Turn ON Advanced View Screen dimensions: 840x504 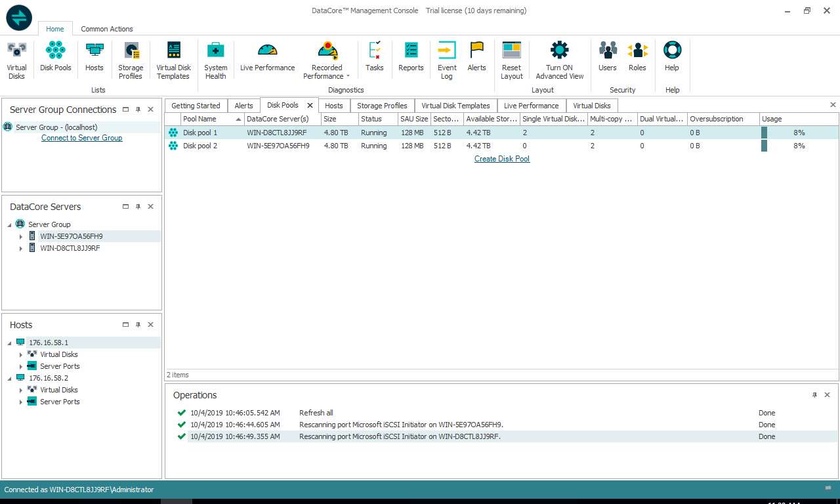(560, 60)
